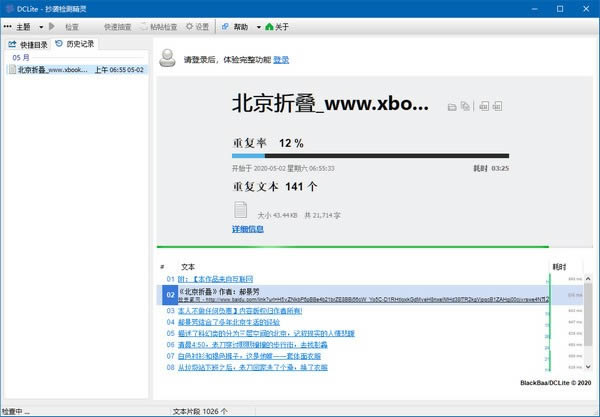Start 检查 (Check) from the toolbar
This screenshot has height=417, width=600.
point(65,26)
